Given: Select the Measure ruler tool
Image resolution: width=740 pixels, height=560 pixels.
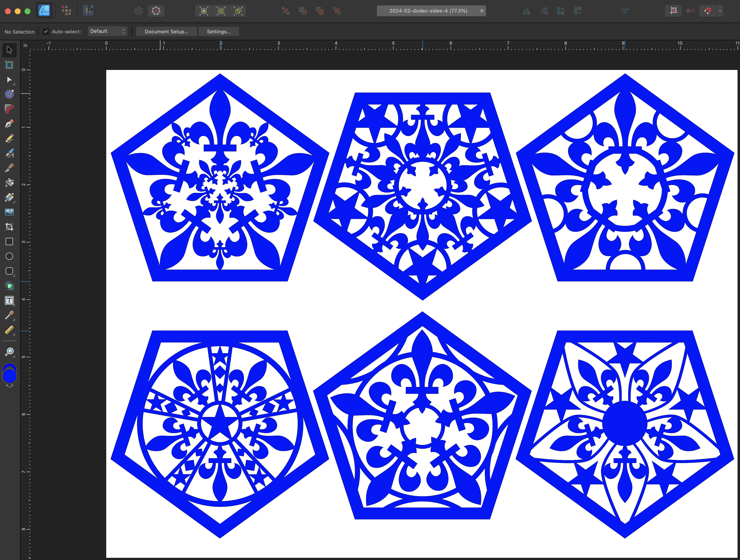Looking at the screenshot, I should tap(9, 330).
